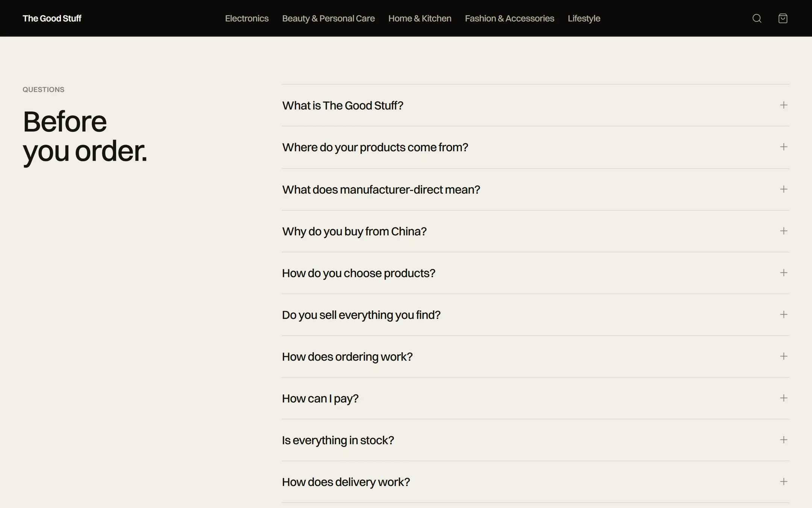The width and height of the screenshot is (812, 508).
Task: Open the search icon in header
Action: click(x=757, y=18)
